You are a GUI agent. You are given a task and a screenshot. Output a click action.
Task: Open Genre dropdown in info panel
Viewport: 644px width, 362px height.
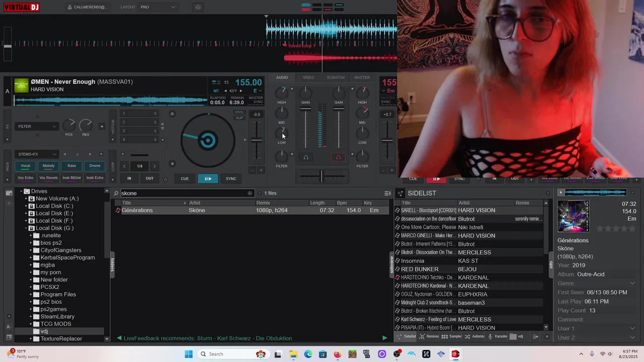pyautogui.click(x=632, y=283)
